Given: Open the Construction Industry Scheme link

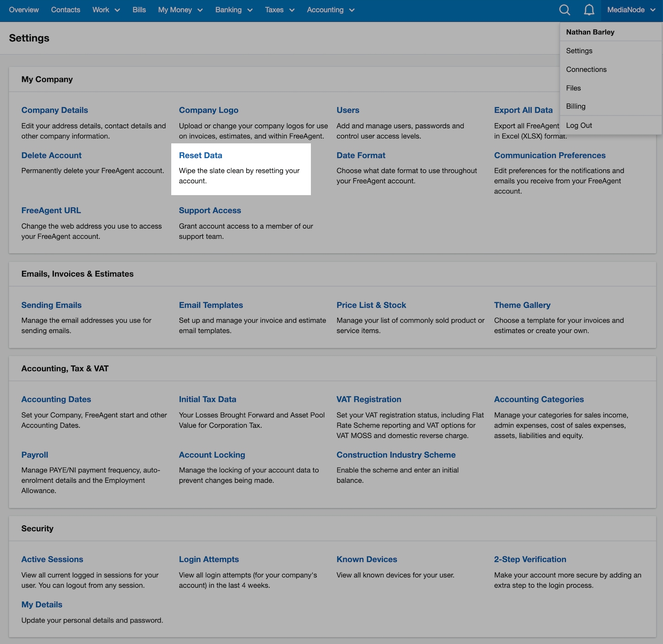Looking at the screenshot, I should click(396, 455).
